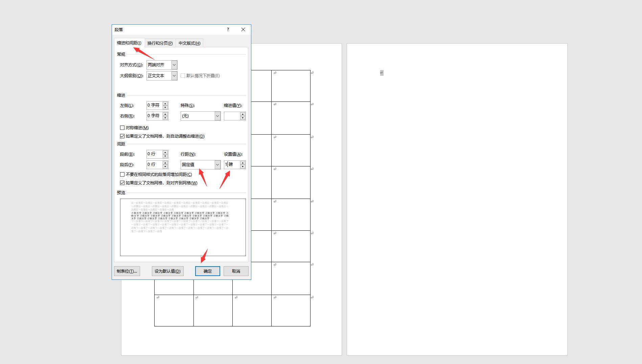Toggle 如果定义了文档网格，则自动调整右缩进 checkbox

122,136
